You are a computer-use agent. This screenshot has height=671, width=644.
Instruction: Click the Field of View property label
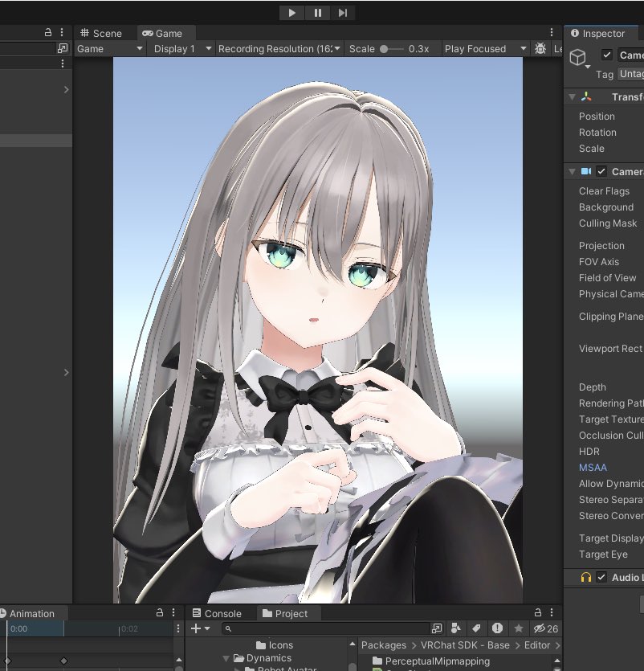pos(607,278)
